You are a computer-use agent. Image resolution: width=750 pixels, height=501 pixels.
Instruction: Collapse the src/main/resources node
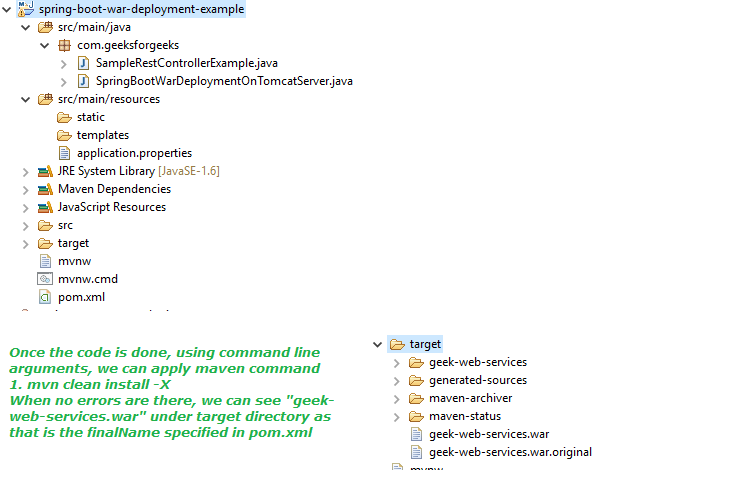point(26,100)
